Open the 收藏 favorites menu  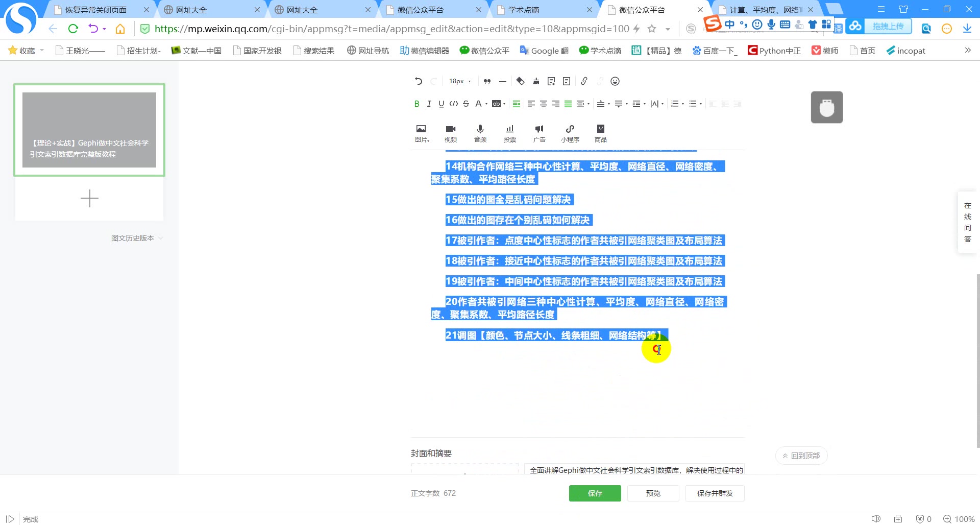pos(26,51)
